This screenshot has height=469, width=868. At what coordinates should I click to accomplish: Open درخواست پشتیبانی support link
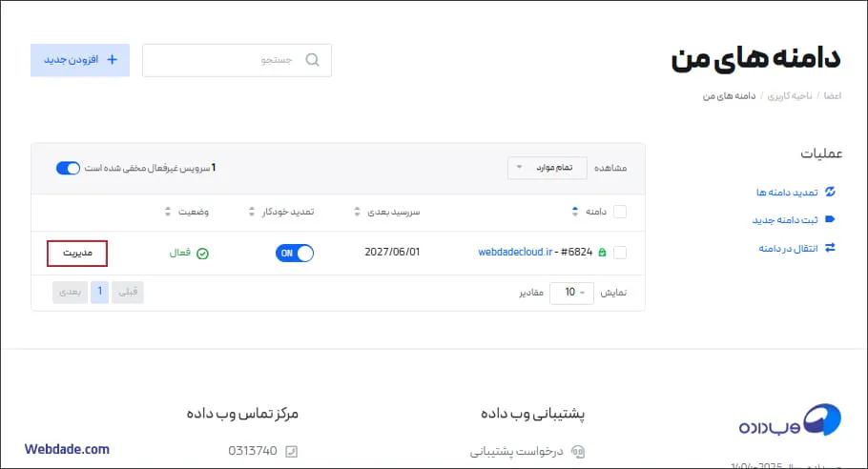516,452
